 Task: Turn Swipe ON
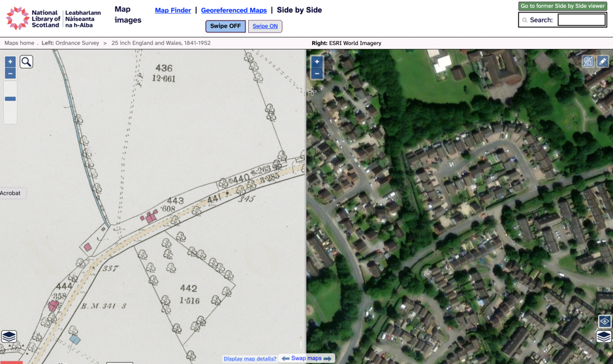click(x=265, y=26)
